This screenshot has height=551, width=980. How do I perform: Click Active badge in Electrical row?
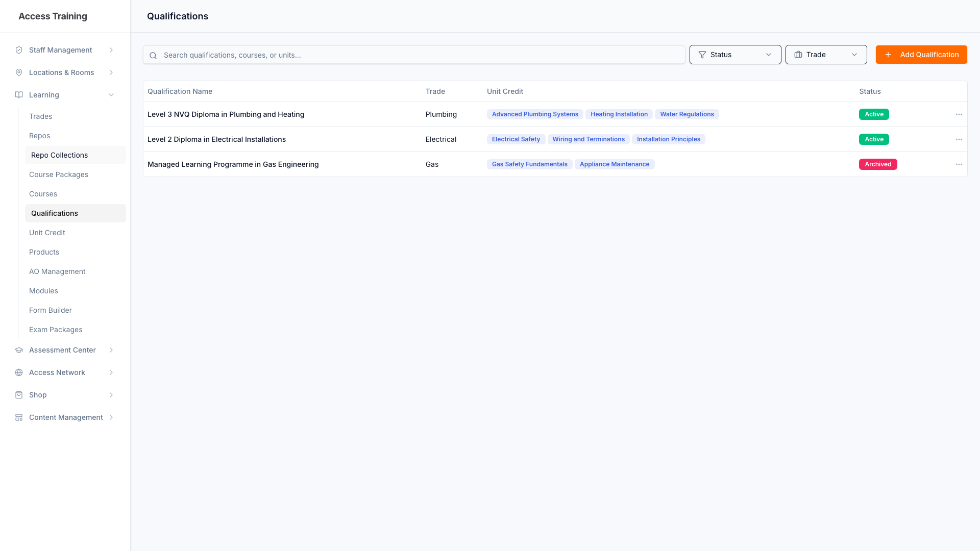click(x=874, y=139)
